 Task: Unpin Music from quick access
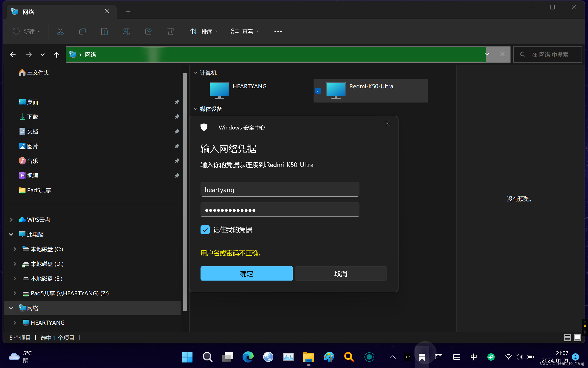click(x=177, y=161)
